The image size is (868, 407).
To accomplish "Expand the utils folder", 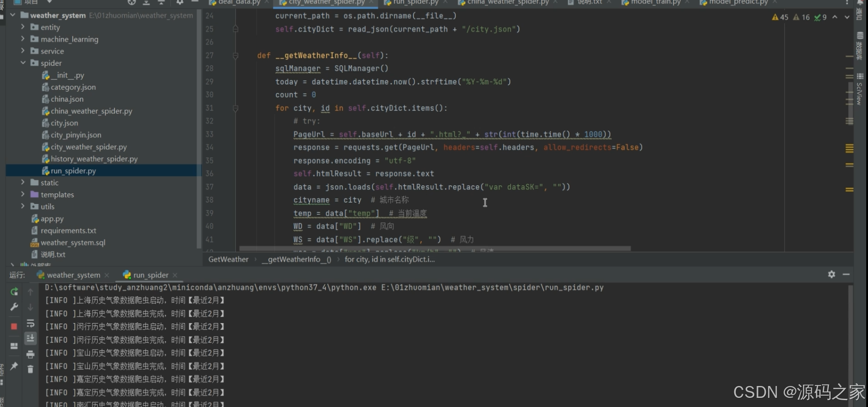I will (23, 206).
